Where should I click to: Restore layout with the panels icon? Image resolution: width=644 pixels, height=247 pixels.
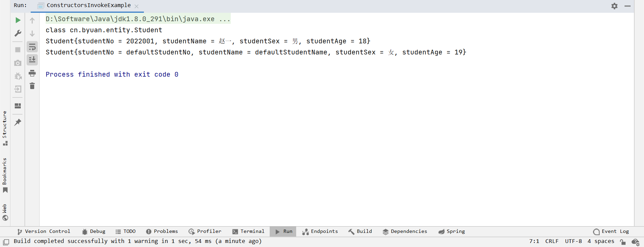pyautogui.click(x=18, y=106)
